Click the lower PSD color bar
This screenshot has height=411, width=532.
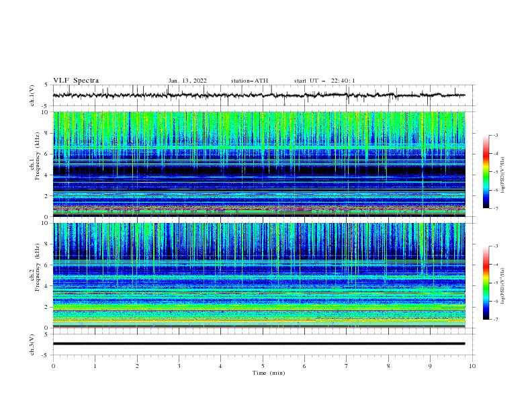point(486,283)
